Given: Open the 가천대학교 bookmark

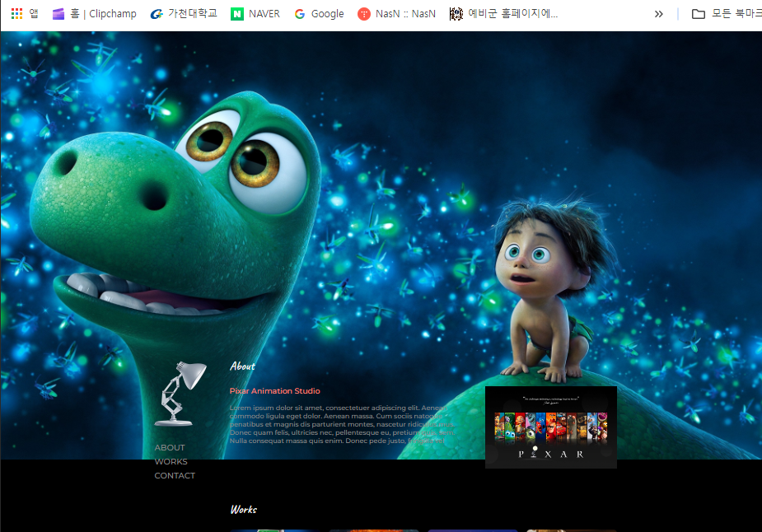Looking at the screenshot, I should (x=184, y=14).
